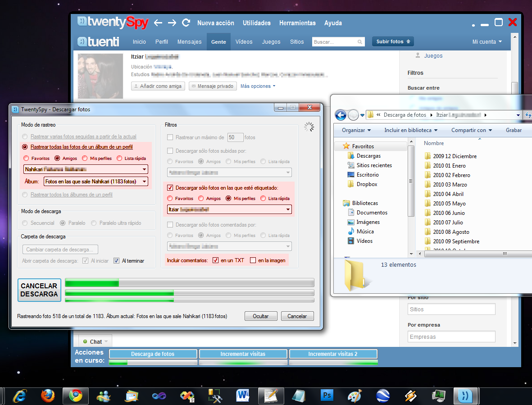Open Mi cuenta dropdown

[x=487, y=42]
